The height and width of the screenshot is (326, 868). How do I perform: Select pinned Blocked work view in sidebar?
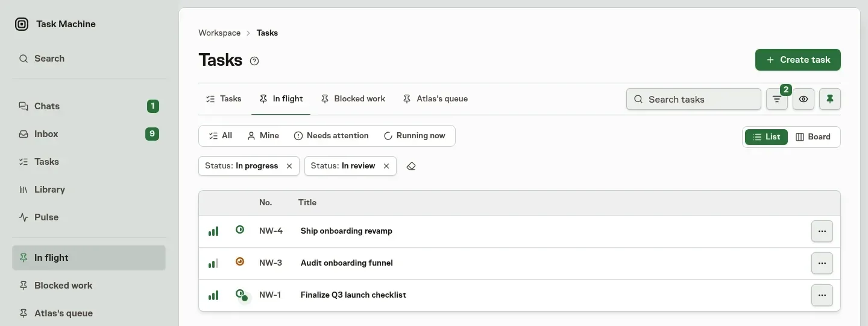coord(89,286)
